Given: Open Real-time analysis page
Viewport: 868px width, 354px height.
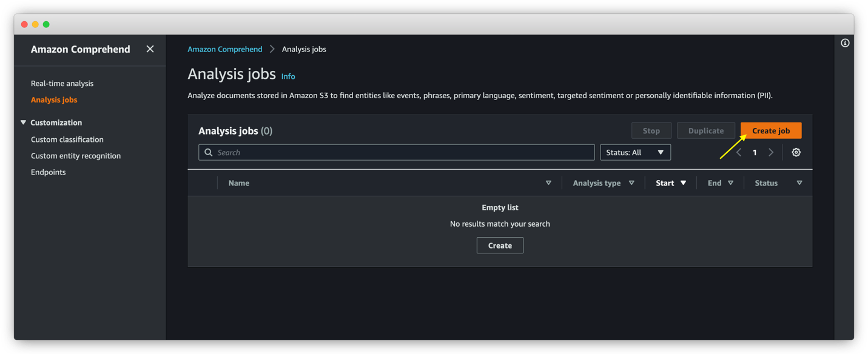Looking at the screenshot, I should pos(62,84).
